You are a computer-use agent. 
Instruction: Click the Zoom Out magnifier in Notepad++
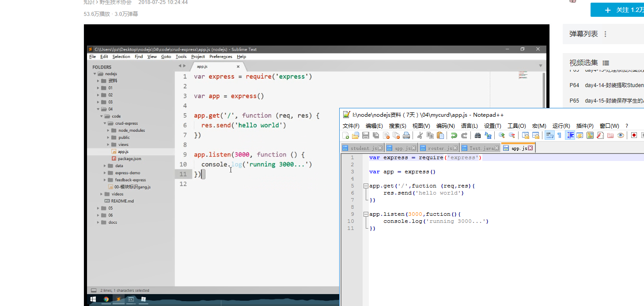(512, 135)
